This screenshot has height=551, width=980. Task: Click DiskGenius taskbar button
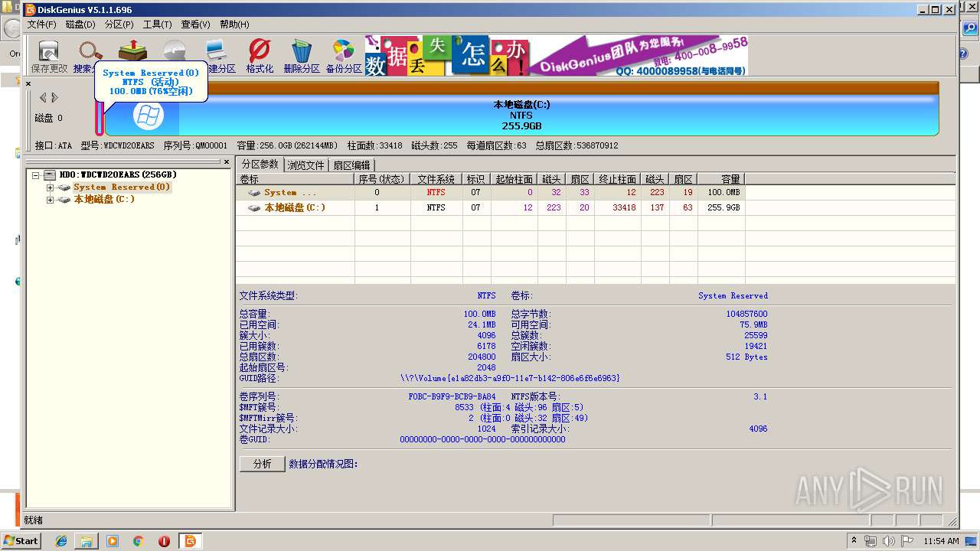point(190,541)
